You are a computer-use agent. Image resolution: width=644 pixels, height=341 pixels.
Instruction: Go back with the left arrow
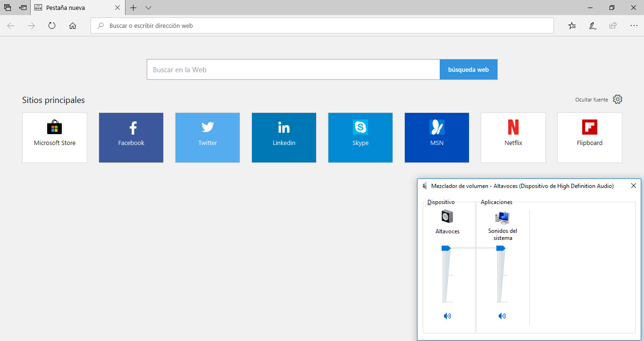11,26
